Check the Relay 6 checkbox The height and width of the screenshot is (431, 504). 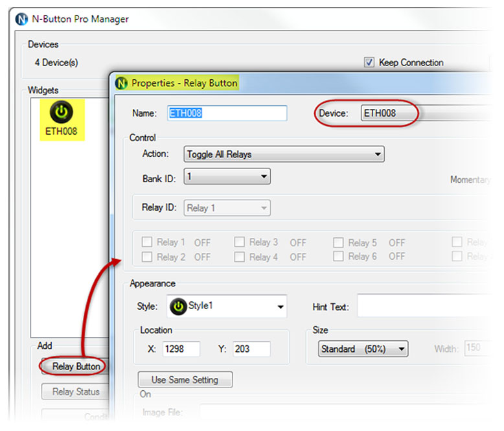click(x=338, y=257)
